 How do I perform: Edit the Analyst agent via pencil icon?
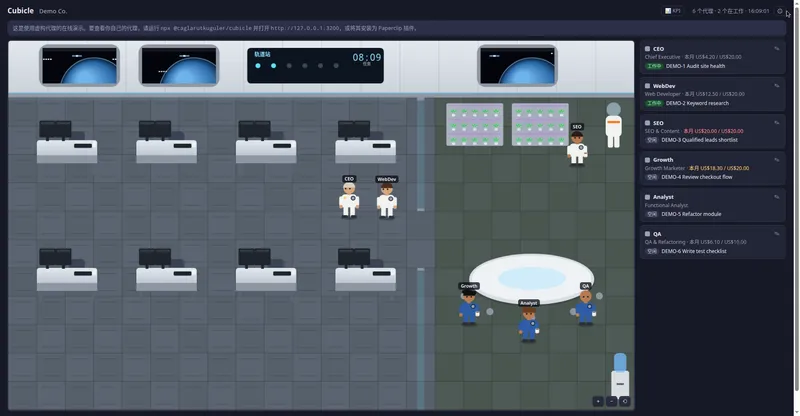point(777,197)
